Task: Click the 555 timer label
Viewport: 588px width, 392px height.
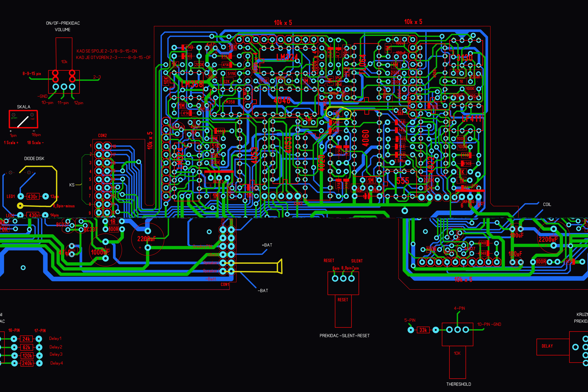Action: (x=403, y=180)
